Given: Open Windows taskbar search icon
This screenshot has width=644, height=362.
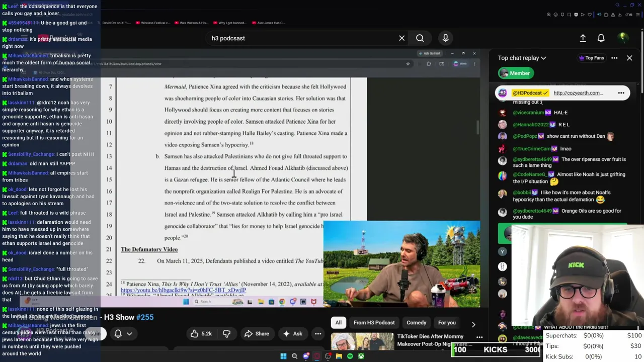Looking at the screenshot, I should [294, 356].
